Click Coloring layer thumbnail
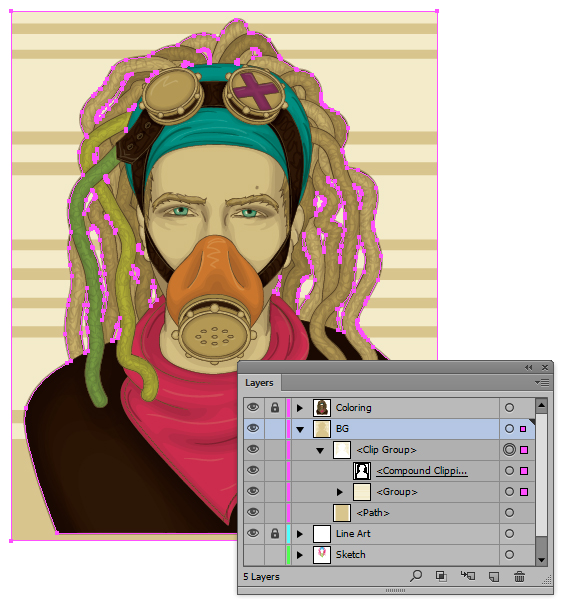Viewport: 565px width, 605px height. click(321, 407)
